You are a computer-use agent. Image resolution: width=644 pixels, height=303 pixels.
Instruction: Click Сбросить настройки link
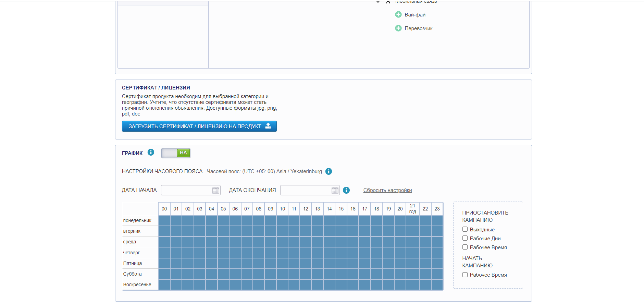[387, 190]
